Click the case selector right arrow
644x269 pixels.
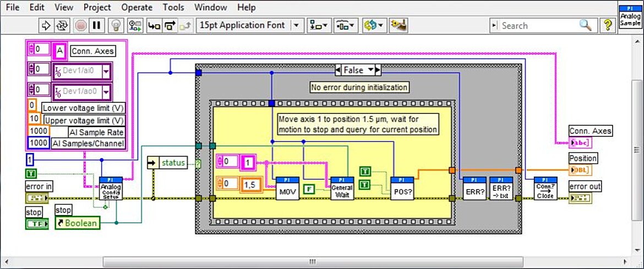(378, 70)
